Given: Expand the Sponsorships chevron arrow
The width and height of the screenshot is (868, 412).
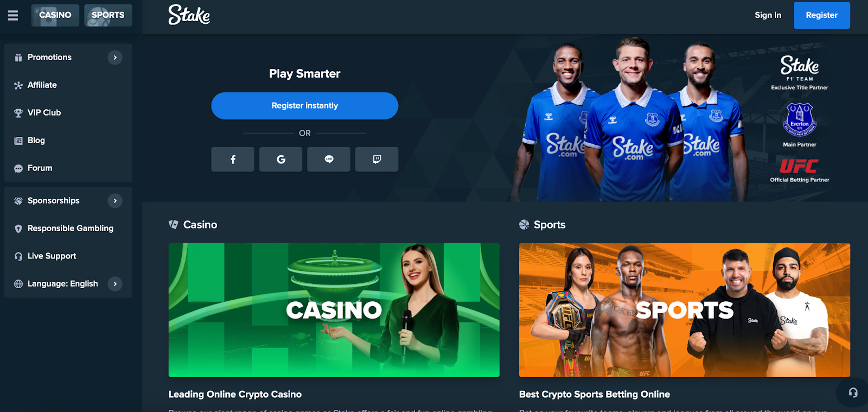Looking at the screenshot, I should pyautogui.click(x=115, y=201).
